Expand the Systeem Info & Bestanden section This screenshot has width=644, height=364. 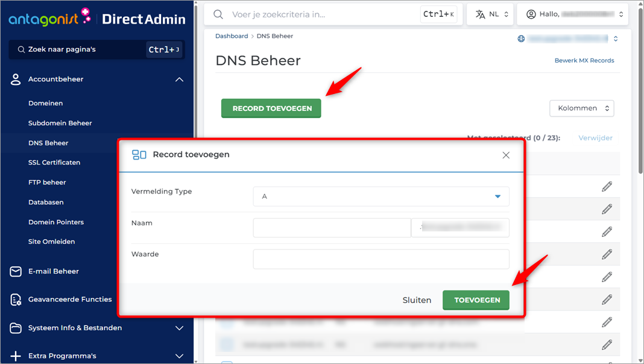[180, 328]
